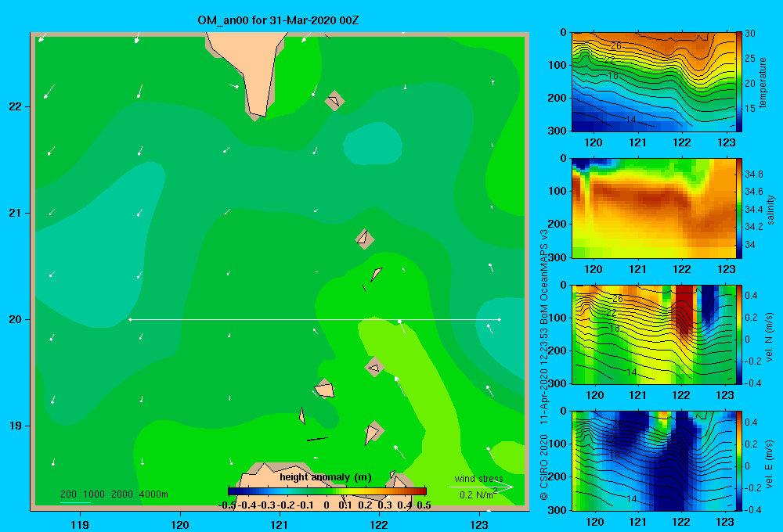The height and width of the screenshot is (532, 783).
Task: Click the map's longitude label '123'
Action: coord(479,524)
